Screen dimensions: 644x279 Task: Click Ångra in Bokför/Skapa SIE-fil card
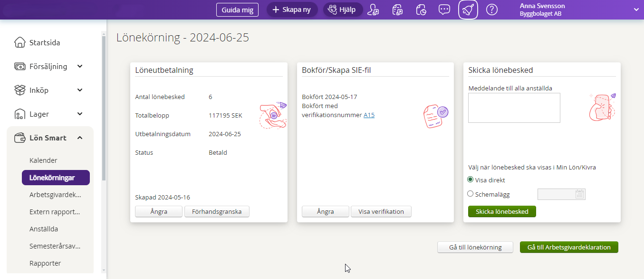click(x=326, y=211)
